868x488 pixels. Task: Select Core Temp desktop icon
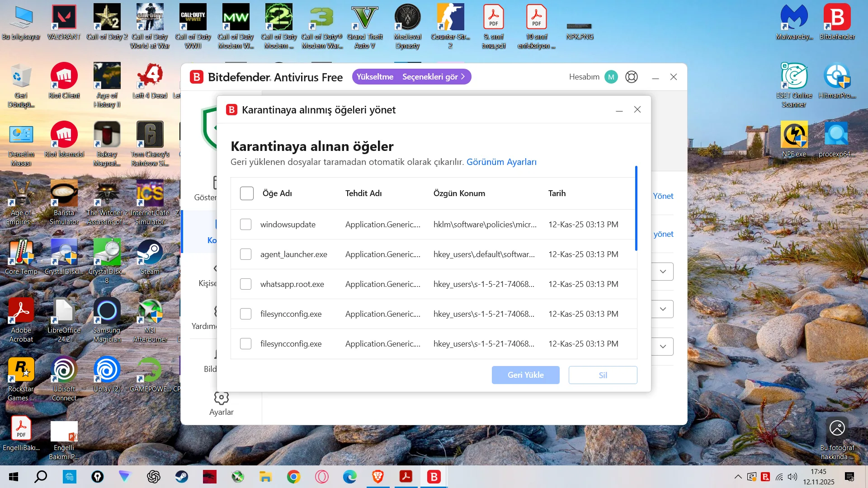tap(21, 257)
